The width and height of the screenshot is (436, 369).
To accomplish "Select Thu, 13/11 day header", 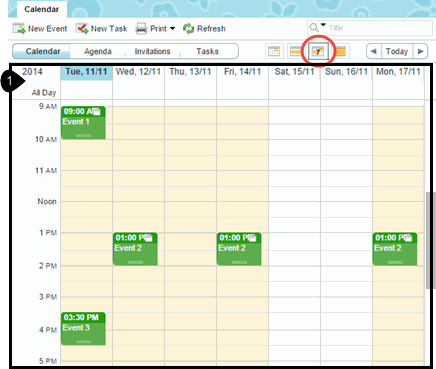I will (190, 72).
